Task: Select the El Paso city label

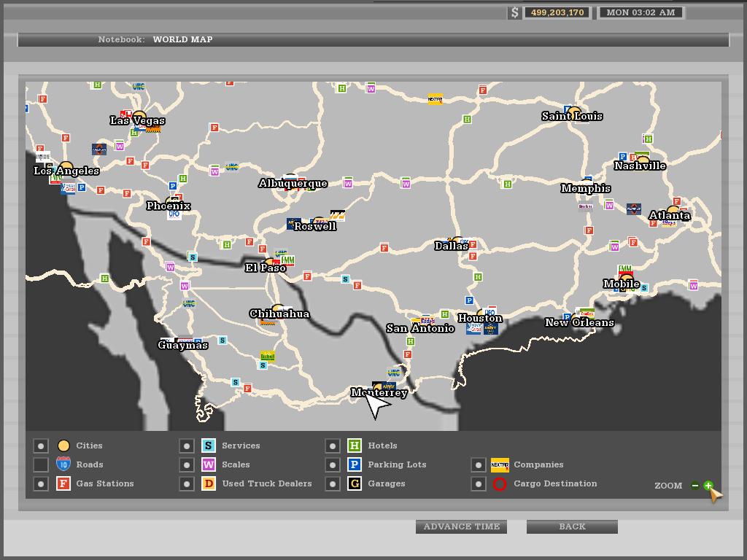Action: (266, 268)
